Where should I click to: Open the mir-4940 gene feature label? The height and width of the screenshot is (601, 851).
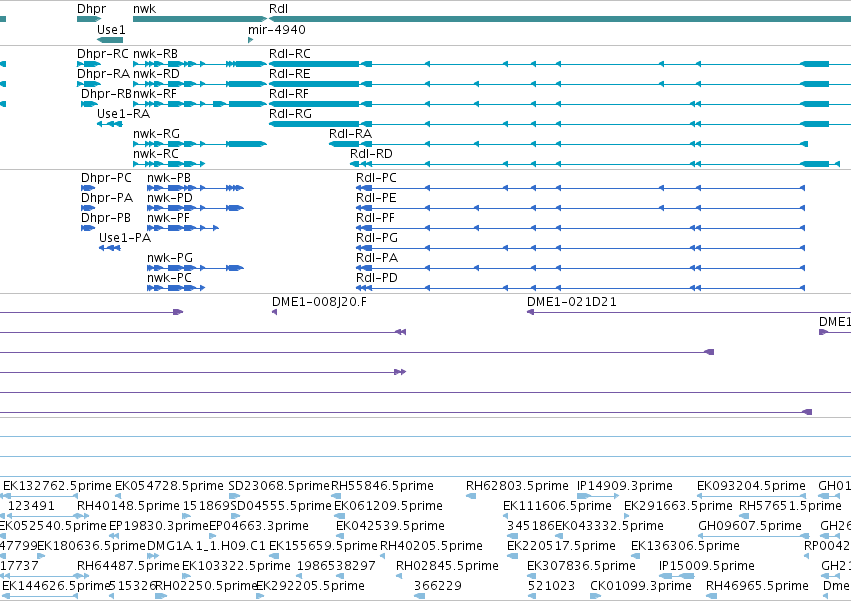pyautogui.click(x=277, y=30)
